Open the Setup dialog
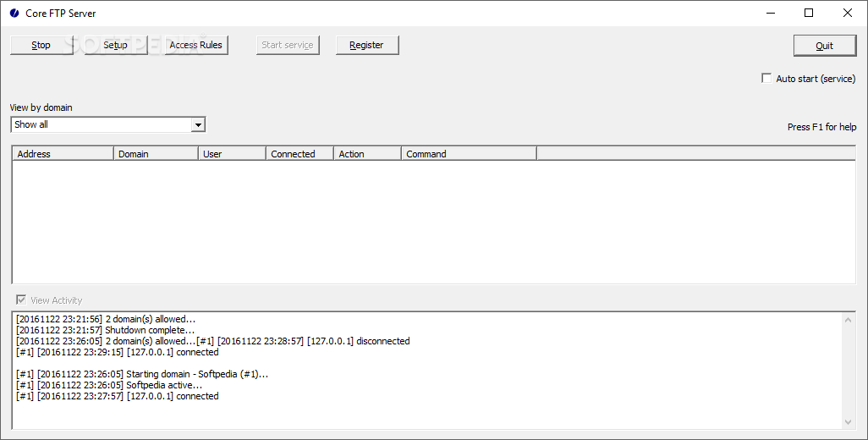868x440 pixels. pos(116,46)
